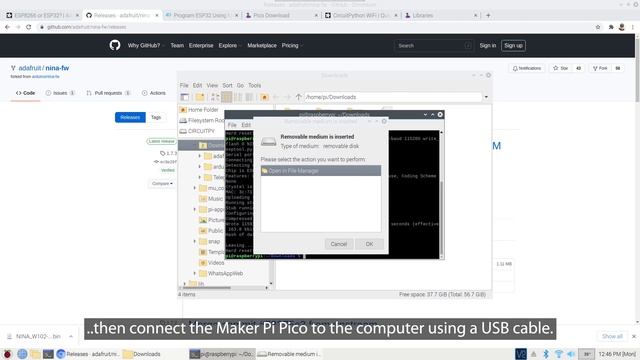
Task: Click OK in the Removable medium dialog
Action: tap(369, 244)
